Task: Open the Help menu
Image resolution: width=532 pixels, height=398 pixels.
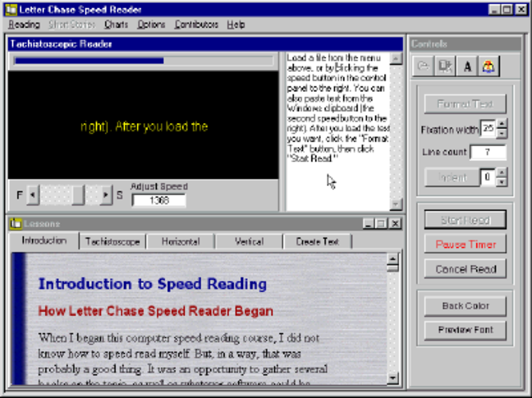Action: [x=236, y=25]
